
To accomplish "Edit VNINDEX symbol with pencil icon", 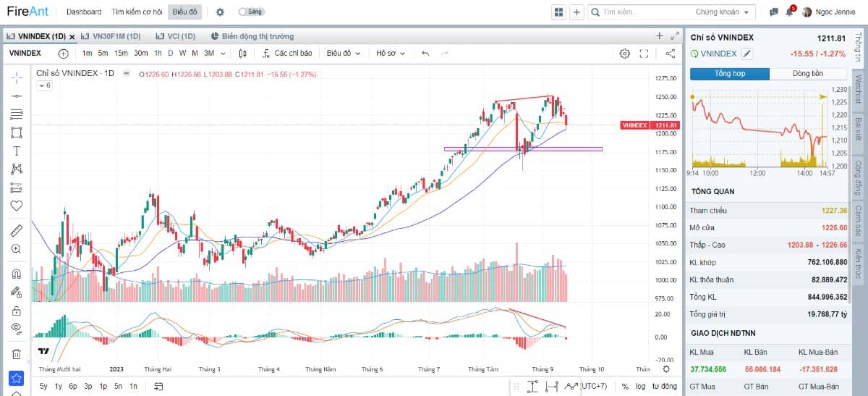I will (747, 54).
